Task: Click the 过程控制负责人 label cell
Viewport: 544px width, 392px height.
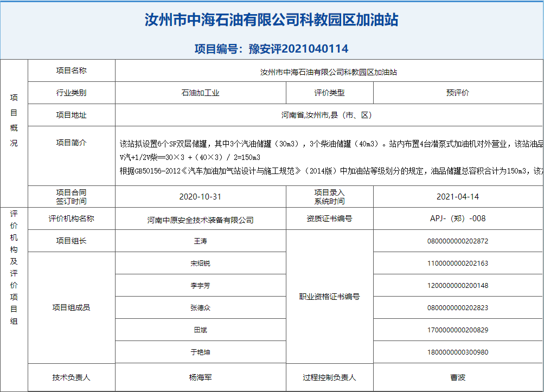Action: (330, 377)
